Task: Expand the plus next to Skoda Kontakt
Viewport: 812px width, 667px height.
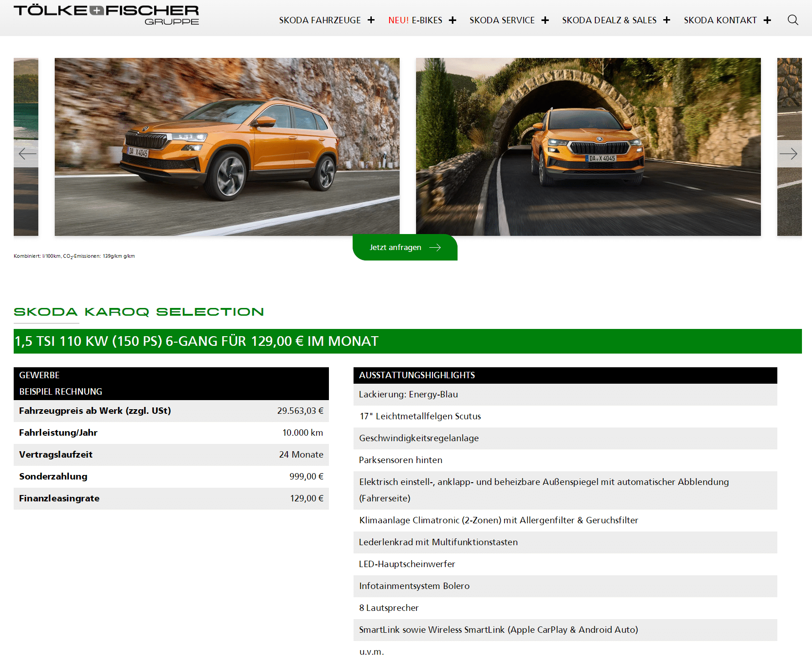Action: click(767, 20)
